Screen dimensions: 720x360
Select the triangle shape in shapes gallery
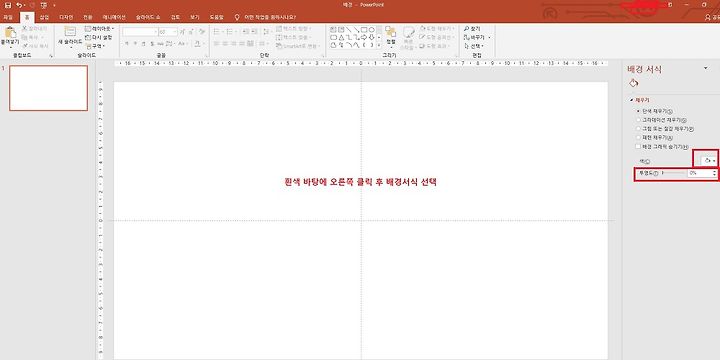click(341, 37)
